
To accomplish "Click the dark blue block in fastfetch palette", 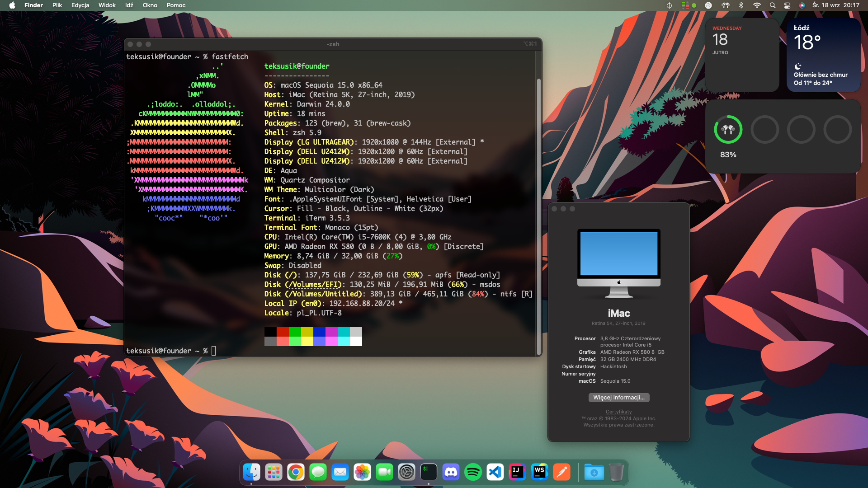I will point(319,332).
